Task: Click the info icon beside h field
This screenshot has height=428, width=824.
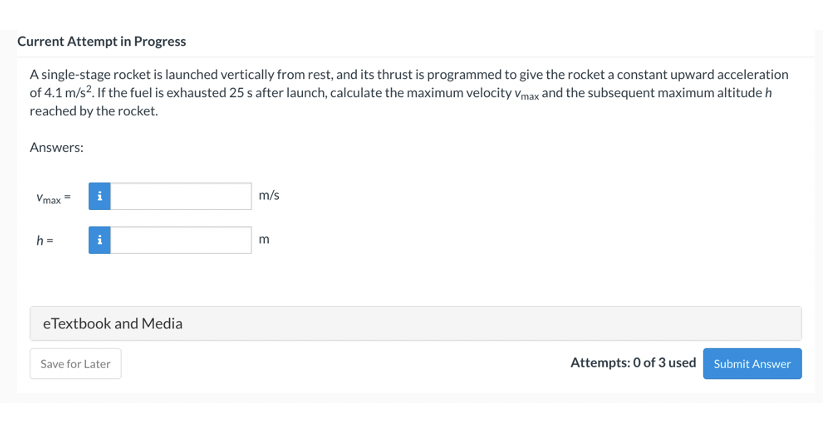Action: pyautogui.click(x=99, y=240)
